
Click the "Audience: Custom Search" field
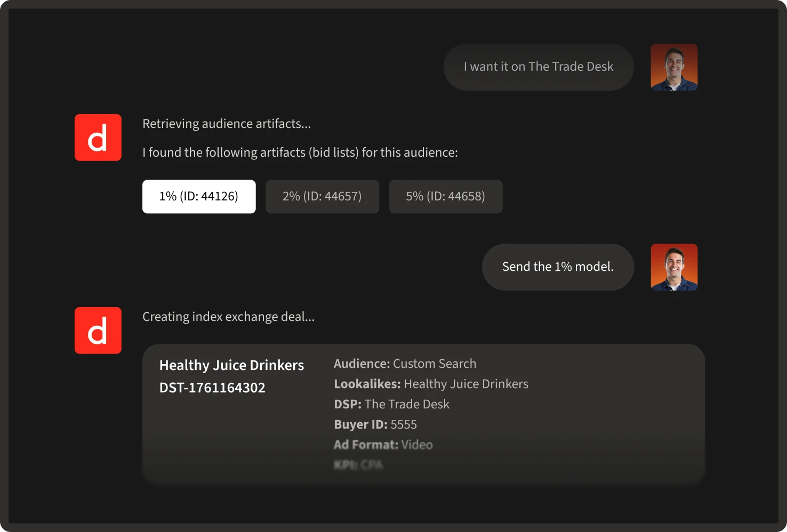[405, 364]
